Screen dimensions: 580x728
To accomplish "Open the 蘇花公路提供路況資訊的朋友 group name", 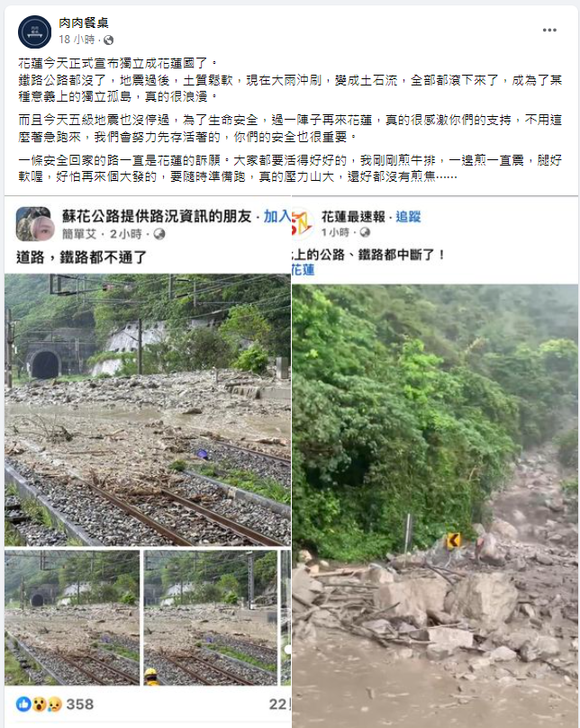I will 157,216.
